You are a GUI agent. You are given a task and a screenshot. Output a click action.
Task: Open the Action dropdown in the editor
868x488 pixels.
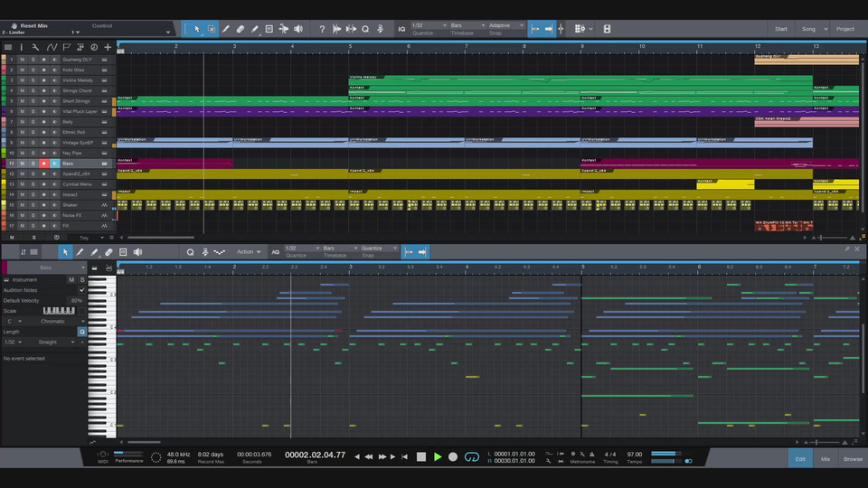pyautogui.click(x=249, y=252)
